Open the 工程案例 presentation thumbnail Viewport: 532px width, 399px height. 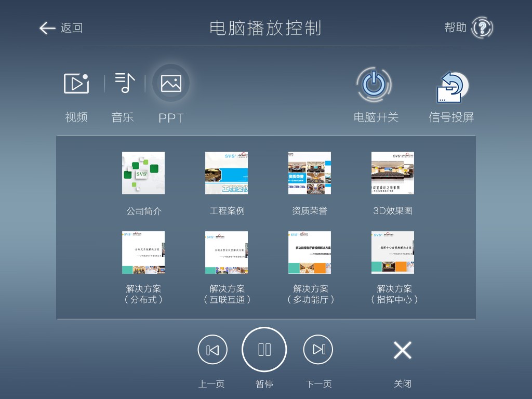coord(227,174)
